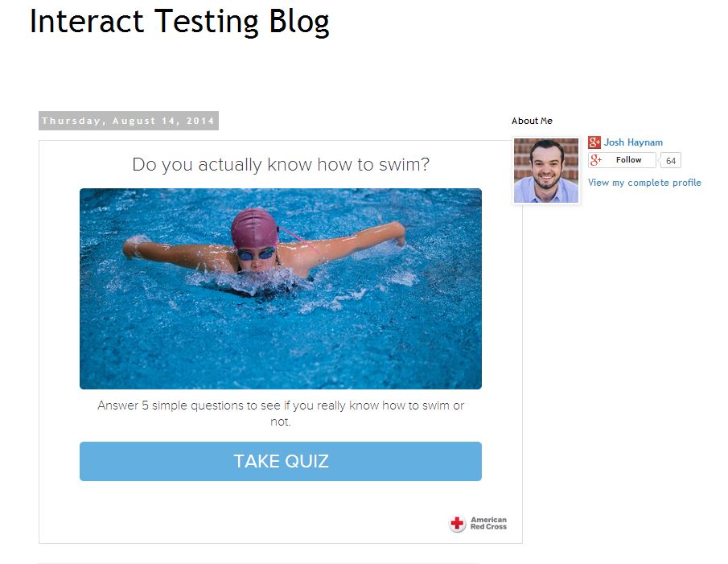This screenshot has height=564, width=728.
Task: Click the follower count bubble showing 64
Action: 670,161
